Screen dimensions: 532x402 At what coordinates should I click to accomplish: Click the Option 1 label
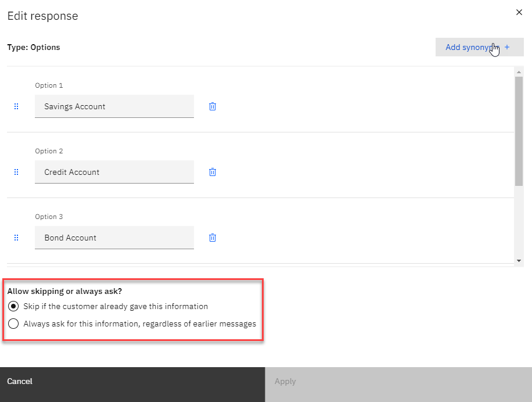49,85
